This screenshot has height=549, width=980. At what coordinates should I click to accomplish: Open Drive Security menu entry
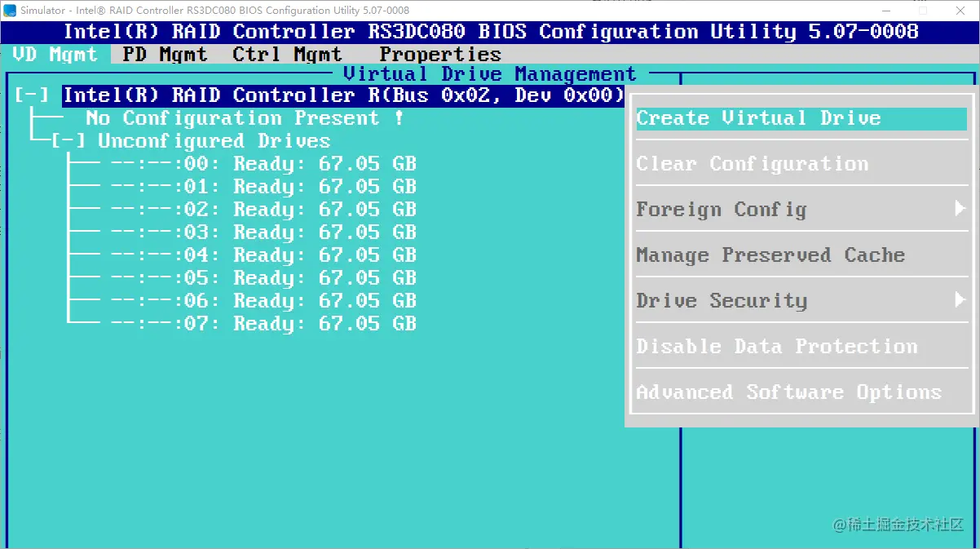722,301
